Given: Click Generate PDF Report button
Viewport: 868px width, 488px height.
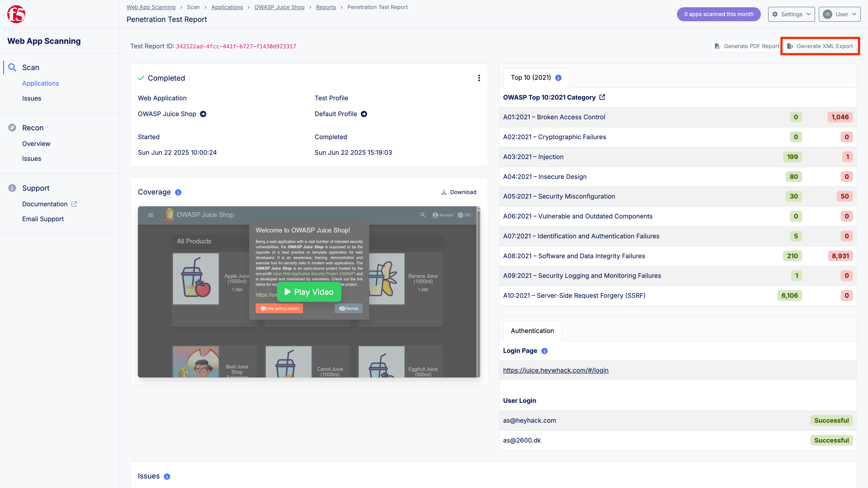Looking at the screenshot, I should (747, 46).
